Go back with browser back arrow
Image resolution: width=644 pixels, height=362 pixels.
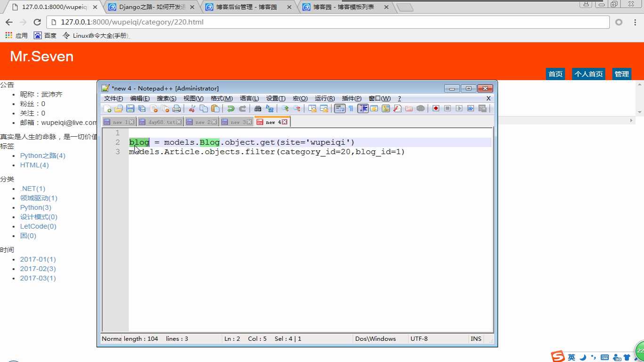tap(9, 22)
